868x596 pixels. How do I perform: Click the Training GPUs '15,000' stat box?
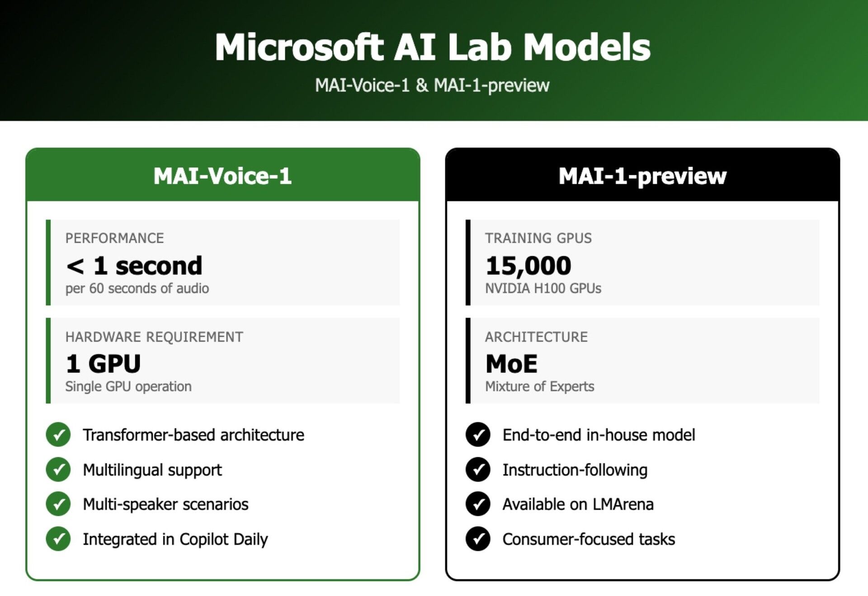pyautogui.click(x=643, y=263)
